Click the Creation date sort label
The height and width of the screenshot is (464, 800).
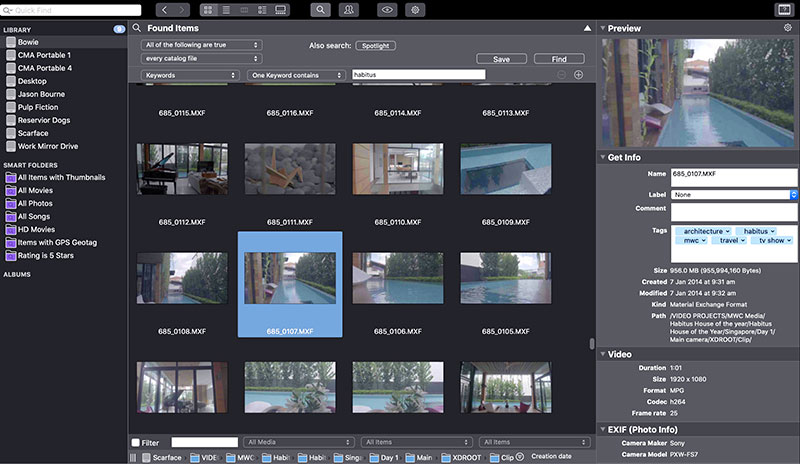coord(551,456)
